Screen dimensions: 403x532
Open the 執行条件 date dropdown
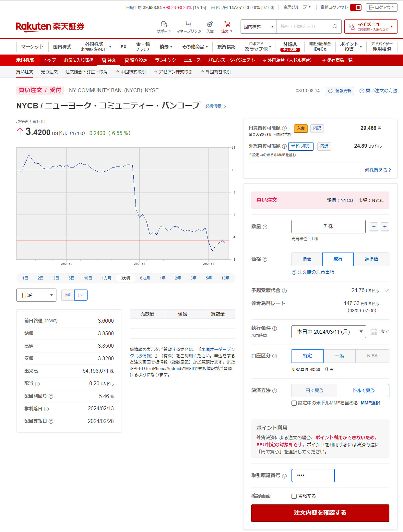(x=328, y=332)
